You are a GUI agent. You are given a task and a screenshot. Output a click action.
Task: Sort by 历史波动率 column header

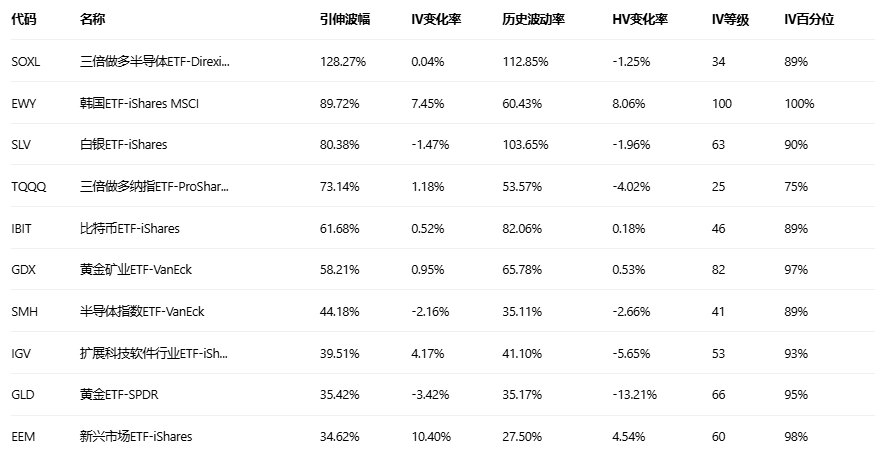coord(531,19)
